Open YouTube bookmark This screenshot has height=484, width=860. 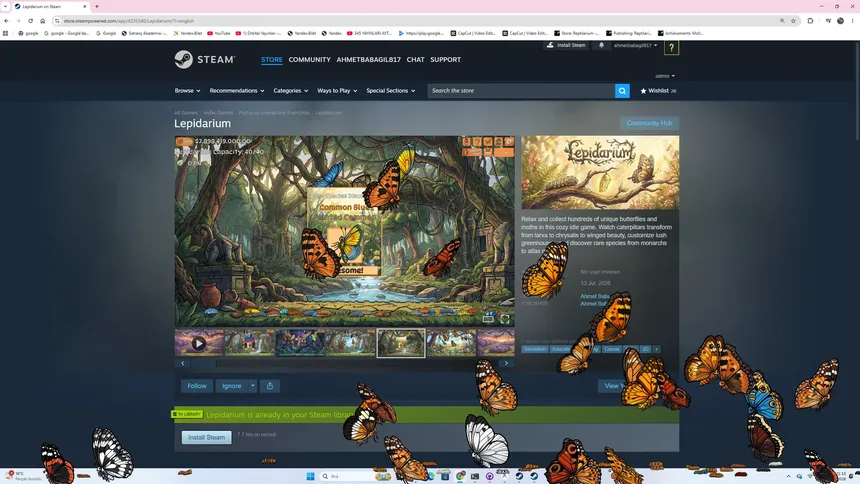219,33
